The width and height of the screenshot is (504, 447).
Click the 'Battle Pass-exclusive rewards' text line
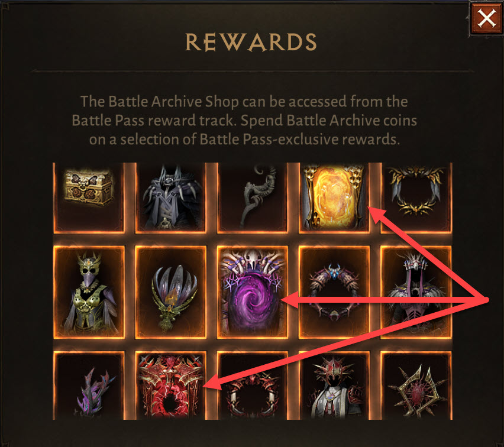pos(298,140)
